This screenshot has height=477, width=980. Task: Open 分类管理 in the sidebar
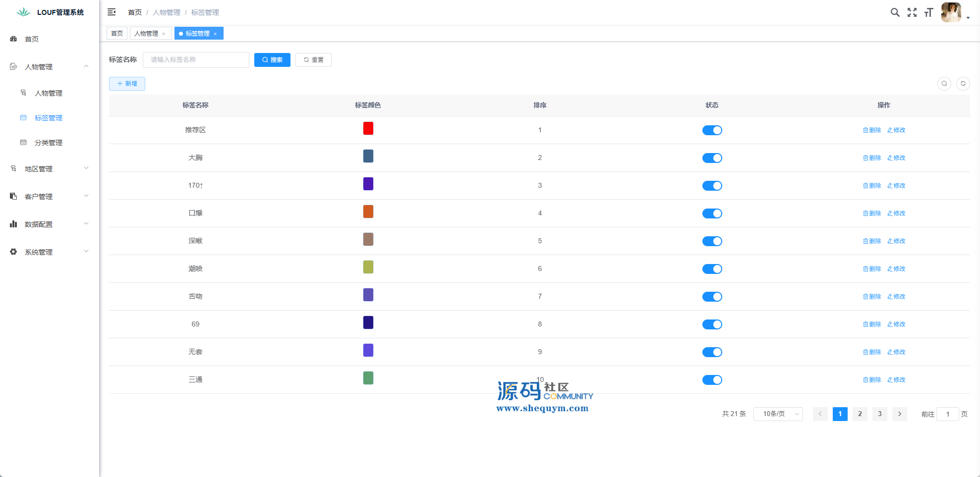tap(49, 143)
